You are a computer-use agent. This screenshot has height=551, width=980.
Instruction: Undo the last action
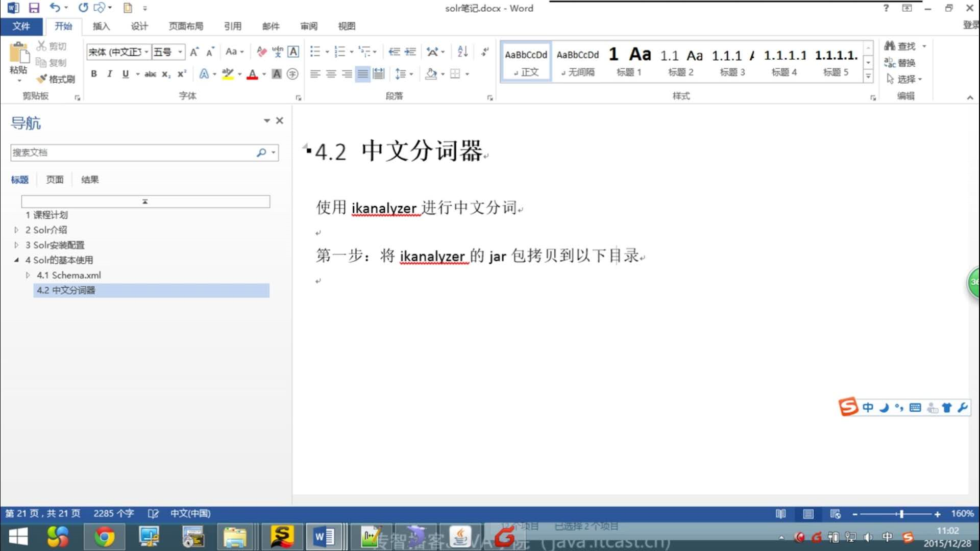(x=55, y=8)
